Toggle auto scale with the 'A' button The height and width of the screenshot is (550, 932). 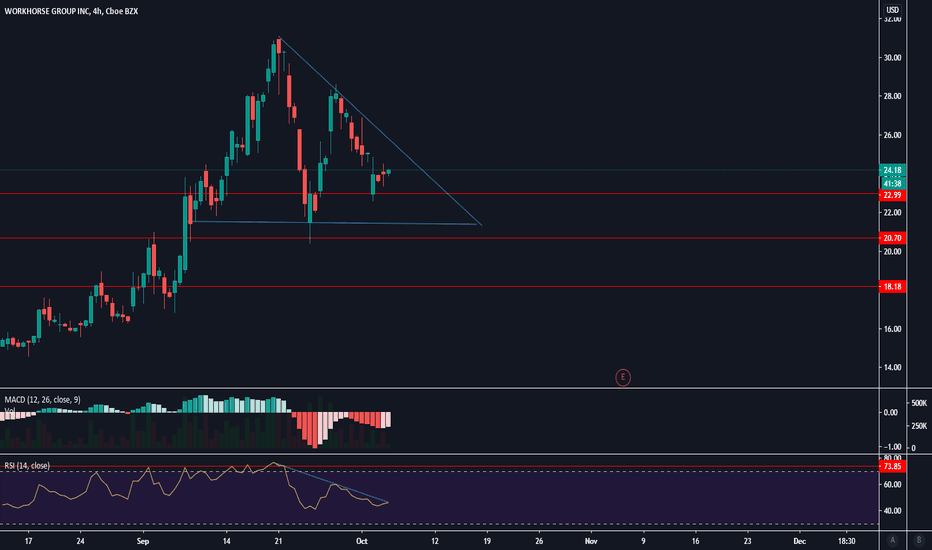(892, 540)
